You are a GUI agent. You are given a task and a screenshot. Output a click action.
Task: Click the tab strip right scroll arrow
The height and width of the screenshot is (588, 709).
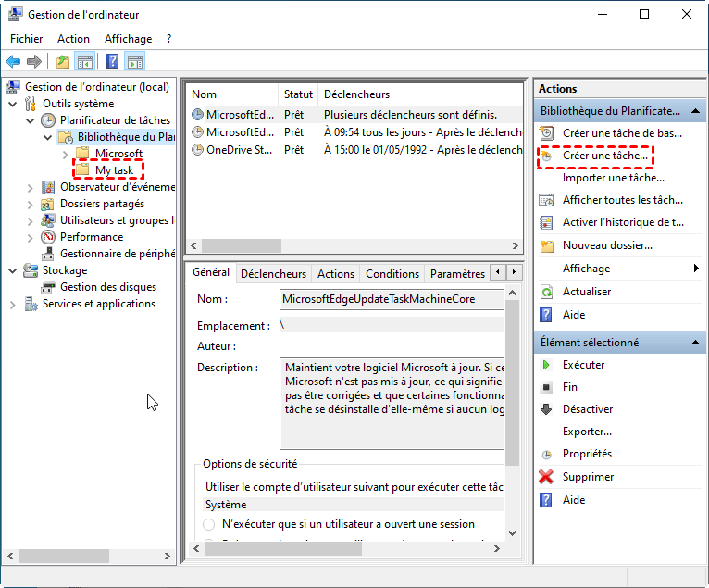click(x=514, y=272)
